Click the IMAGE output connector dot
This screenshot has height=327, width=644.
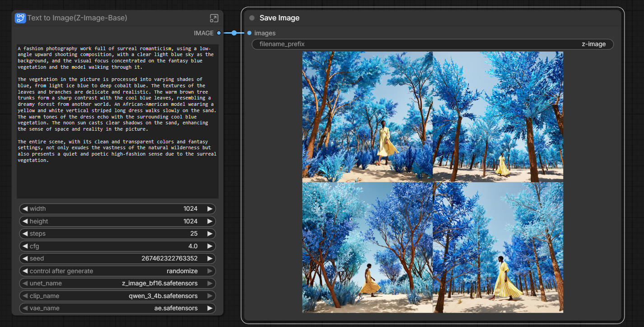coord(219,33)
